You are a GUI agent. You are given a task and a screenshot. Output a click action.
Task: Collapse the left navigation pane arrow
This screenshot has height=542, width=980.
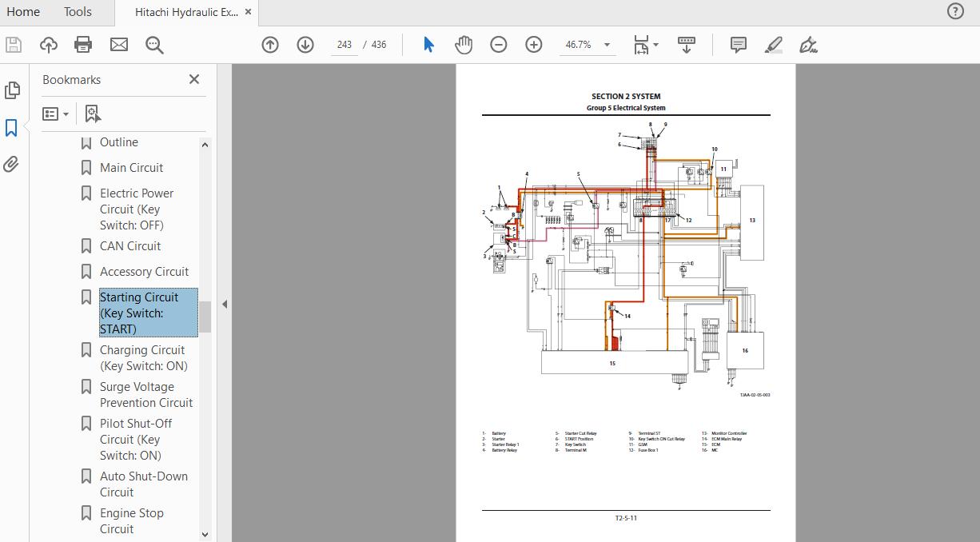point(225,304)
